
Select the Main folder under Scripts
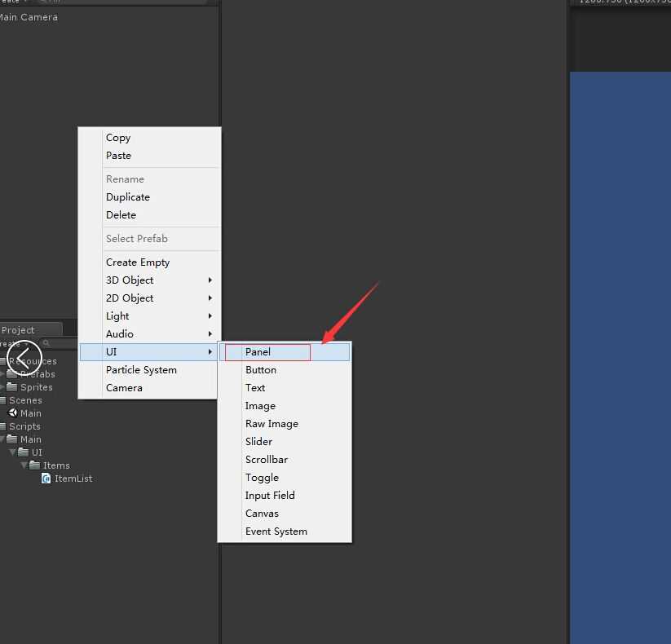[31, 440]
